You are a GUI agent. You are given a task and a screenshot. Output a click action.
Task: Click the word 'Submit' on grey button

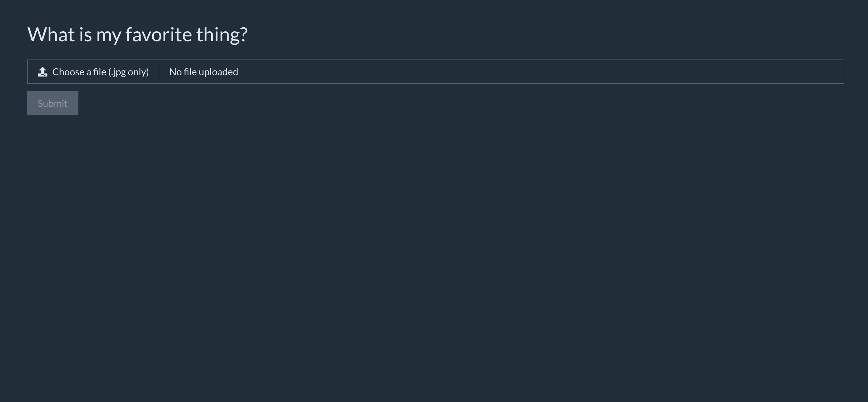point(53,103)
